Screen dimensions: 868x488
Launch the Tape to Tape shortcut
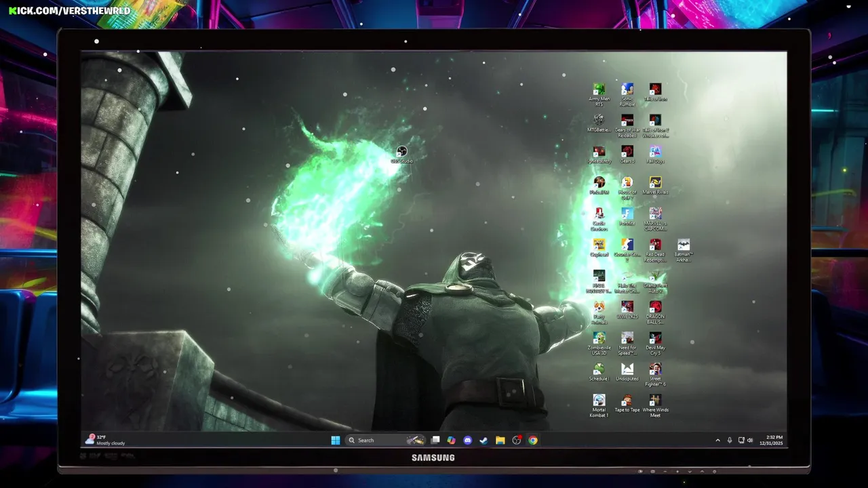[627, 404]
